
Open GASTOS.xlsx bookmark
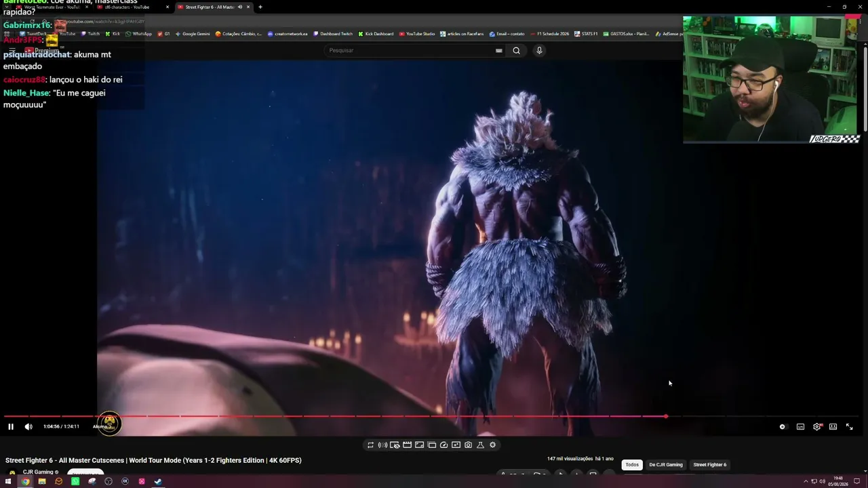pyautogui.click(x=626, y=34)
